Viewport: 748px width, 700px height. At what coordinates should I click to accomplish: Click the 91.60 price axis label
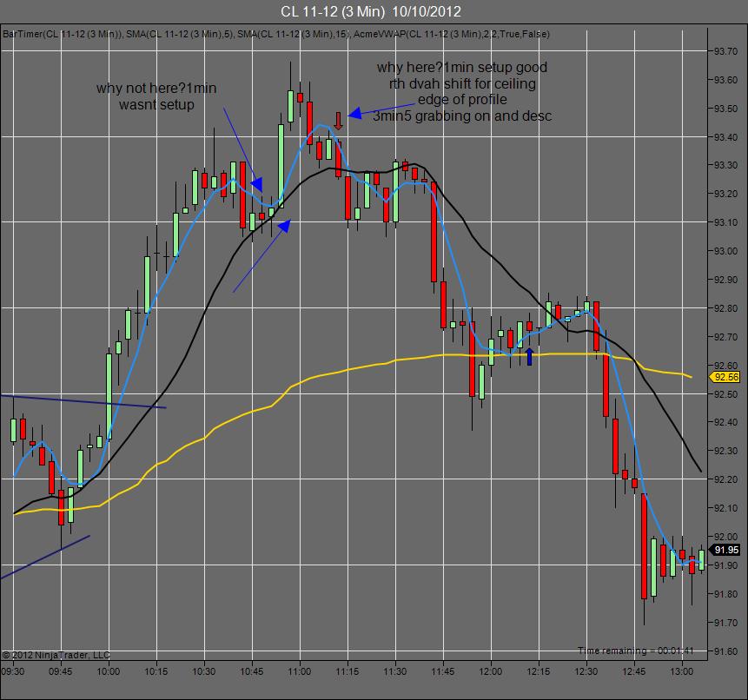click(x=725, y=651)
